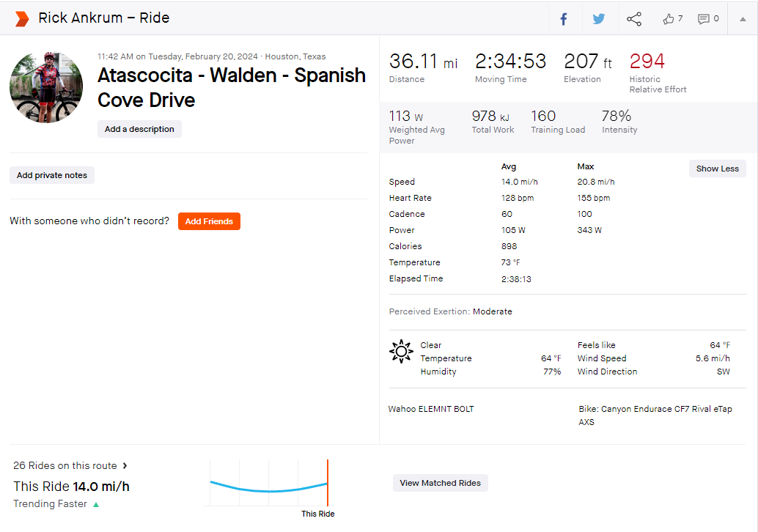Click the 160 Training Load value
Image resolution: width=758 pixels, height=532 pixels.
pos(543,116)
